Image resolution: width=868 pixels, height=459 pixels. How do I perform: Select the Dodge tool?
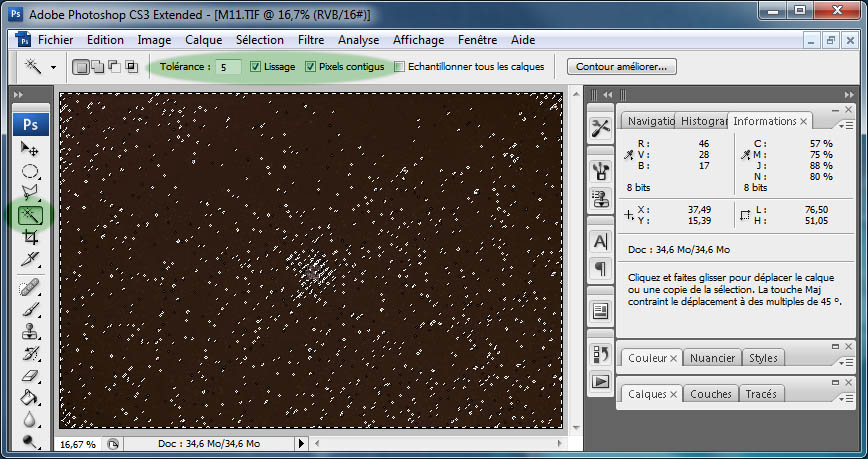tap(30, 441)
